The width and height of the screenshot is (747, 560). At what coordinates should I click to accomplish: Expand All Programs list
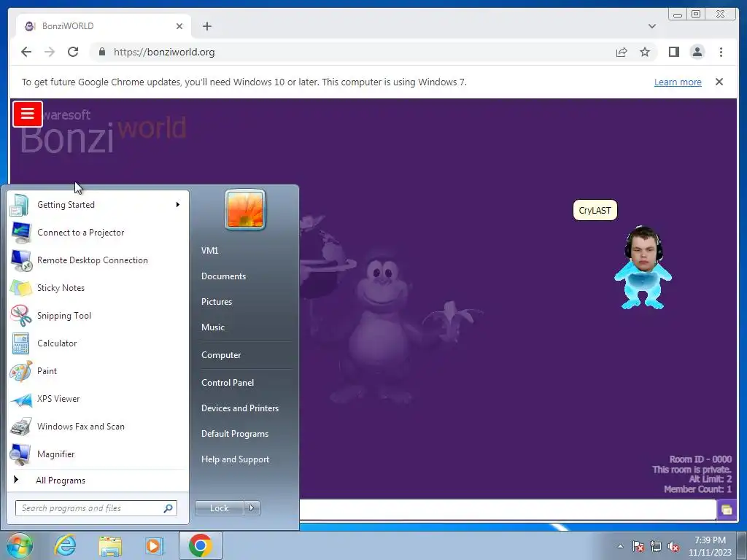point(98,480)
